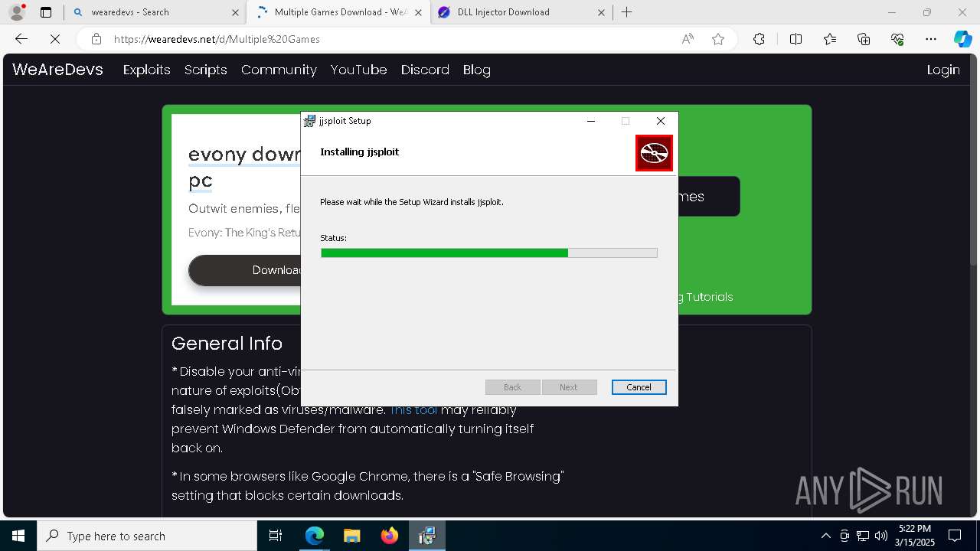Go to WeAreDevs home logo

[57, 70]
